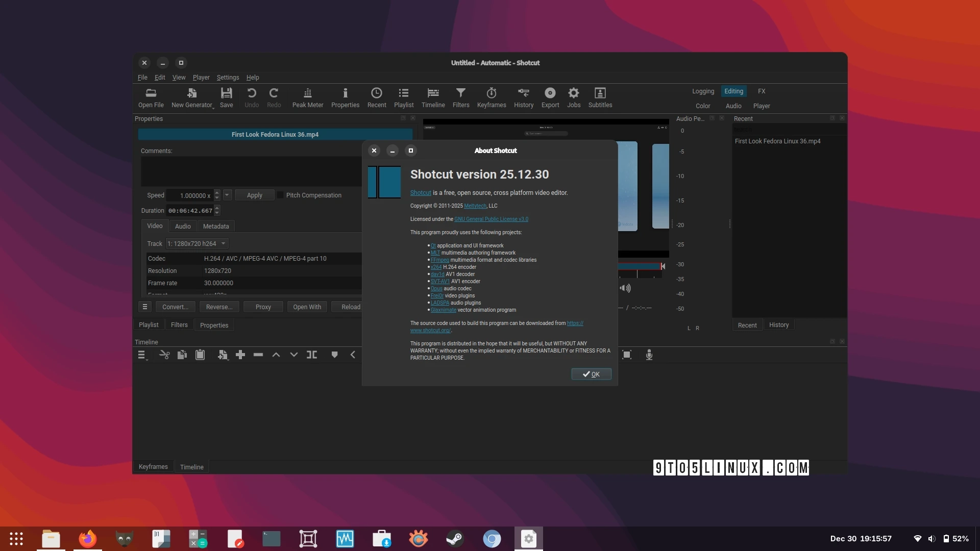
Task: Open the Player menu
Action: (x=201, y=77)
